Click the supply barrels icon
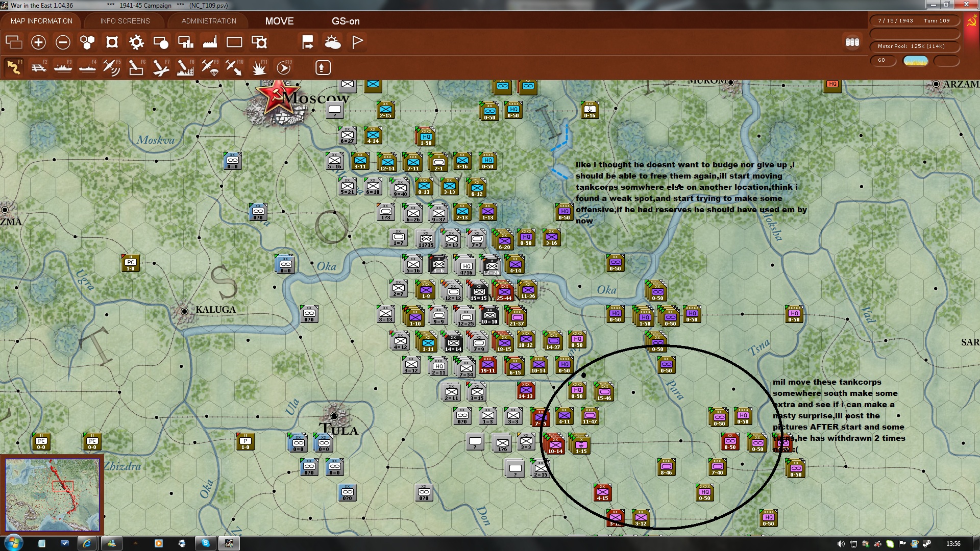980x551 pixels. pyautogui.click(x=852, y=42)
